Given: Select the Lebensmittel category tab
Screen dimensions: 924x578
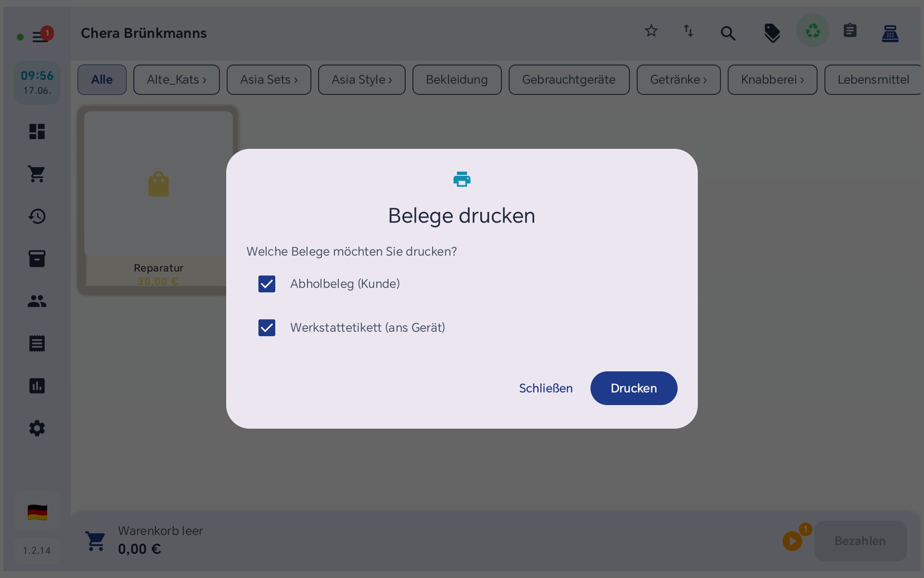Looking at the screenshot, I should tap(873, 79).
